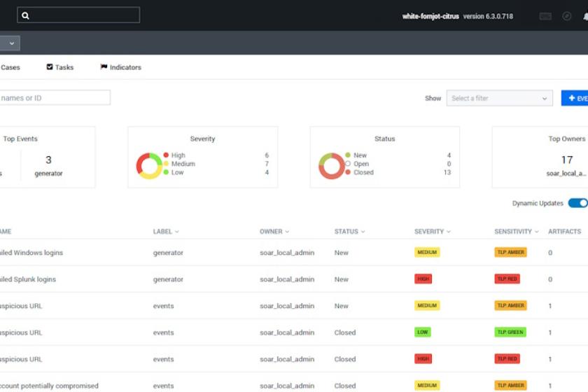This screenshot has width=588, height=392.
Task: Click the count 17 in Top Owners
Action: coord(567,160)
